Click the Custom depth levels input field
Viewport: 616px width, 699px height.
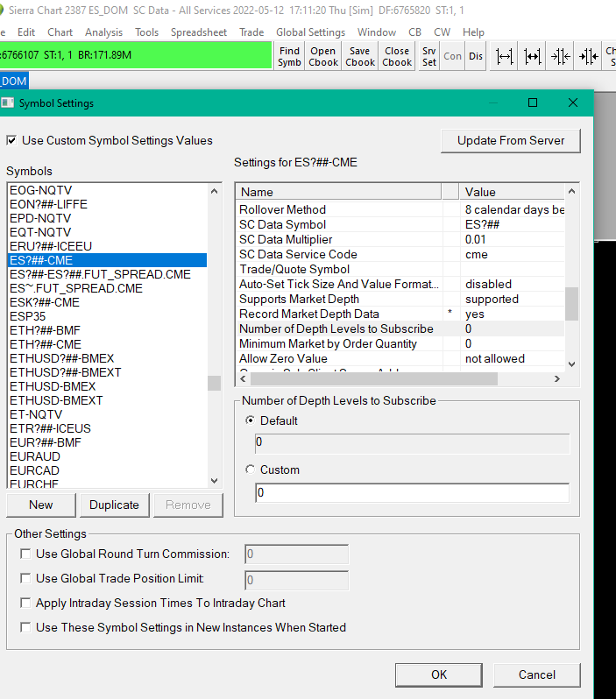tap(412, 493)
